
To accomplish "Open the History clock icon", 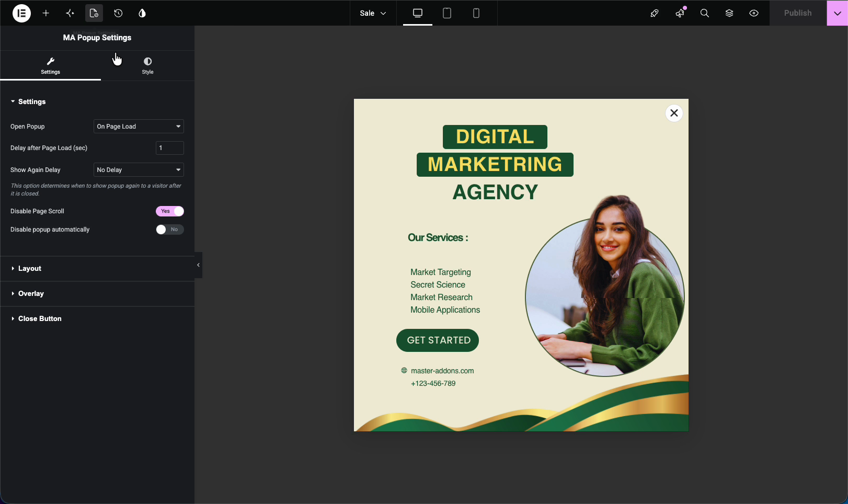I will [x=118, y=13].
